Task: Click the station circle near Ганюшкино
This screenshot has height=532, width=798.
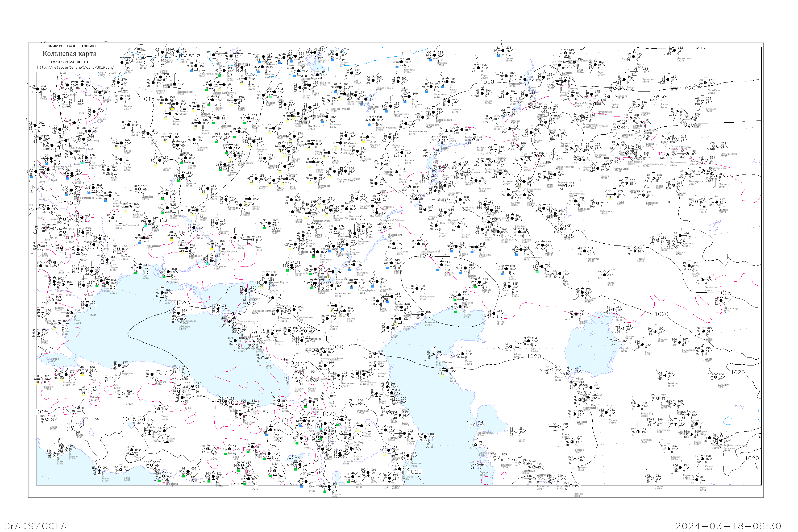Action: 423,314
